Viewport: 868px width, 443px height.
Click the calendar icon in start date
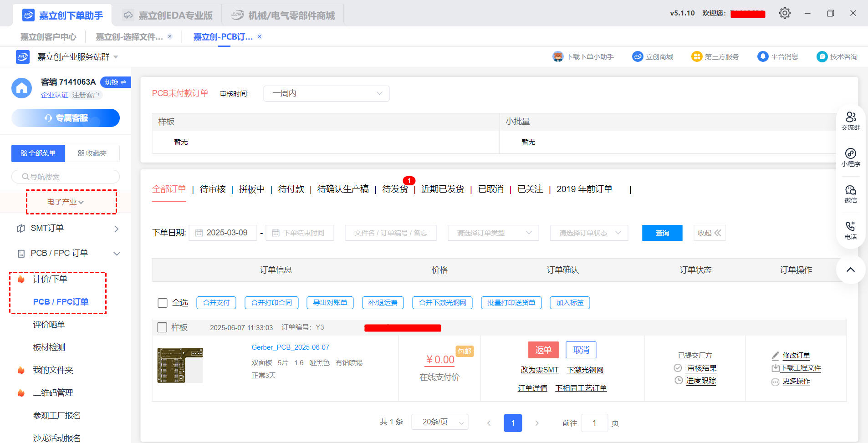(199, 233)
